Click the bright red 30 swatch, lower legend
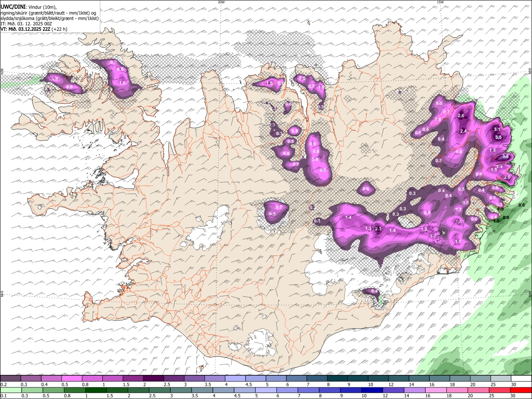 click(521, 390)
